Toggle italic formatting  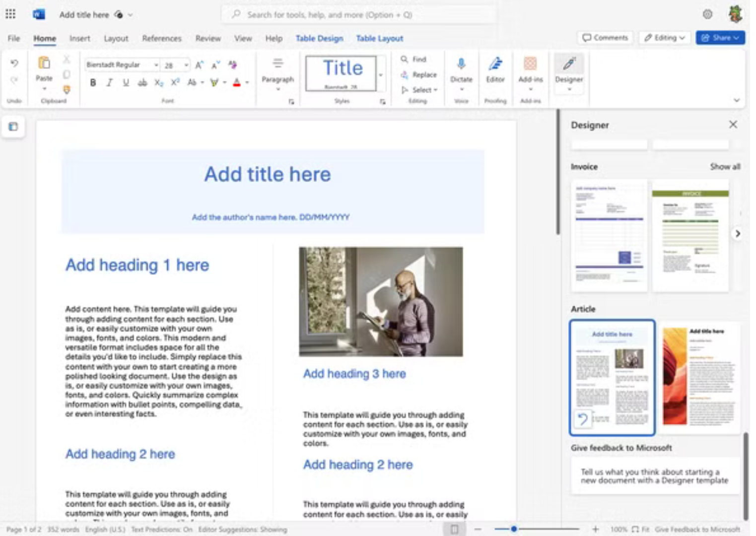108,83
